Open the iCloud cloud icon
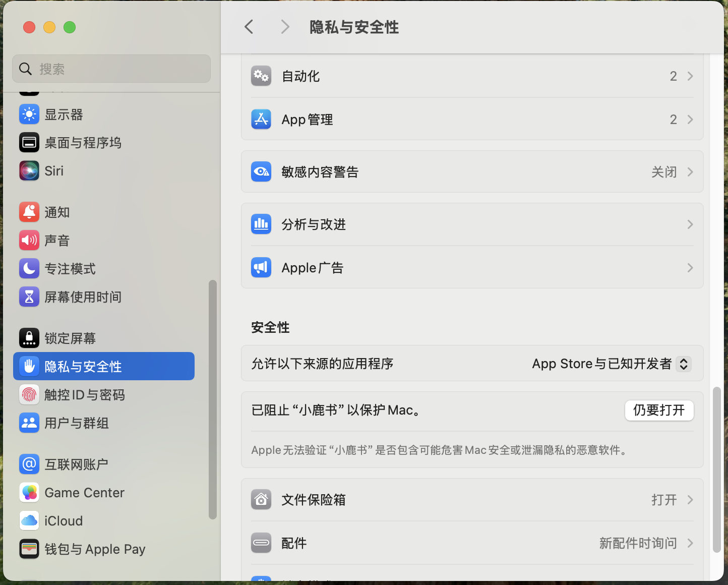This screenshot has height=585, width=728. (29, 521)
